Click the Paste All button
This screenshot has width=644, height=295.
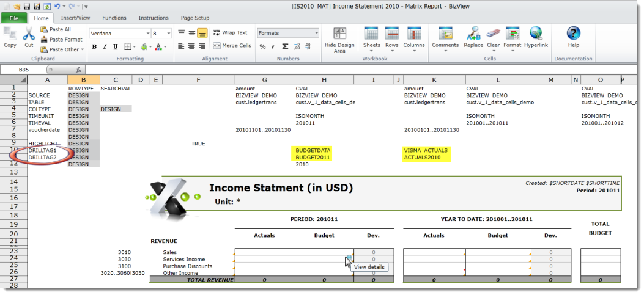(x=56, y=29)
